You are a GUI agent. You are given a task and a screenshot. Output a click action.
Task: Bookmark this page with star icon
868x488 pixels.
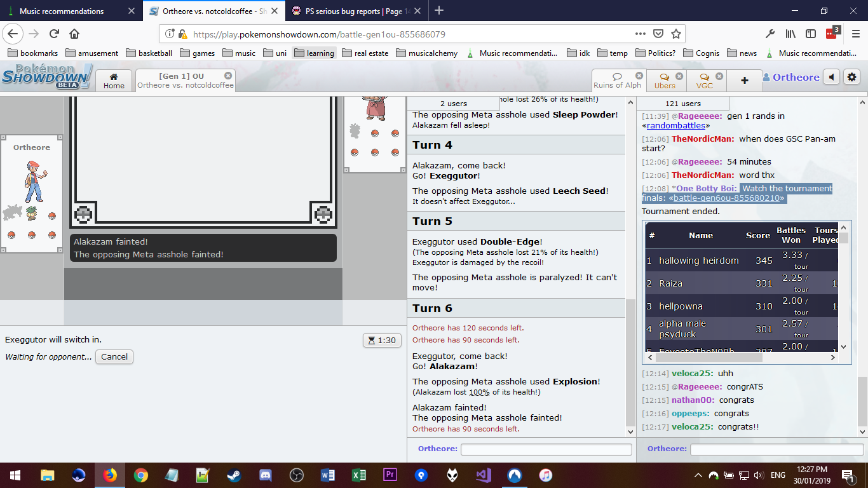click(x=676, y=34)
